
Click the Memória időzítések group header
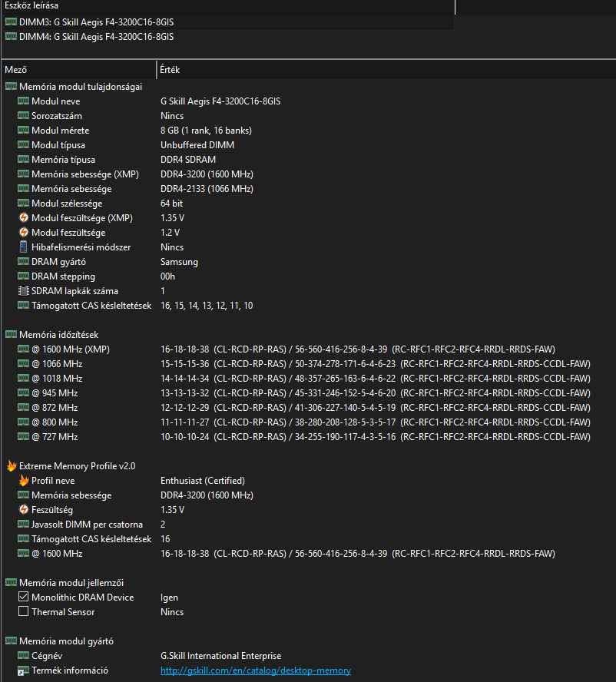58,335
